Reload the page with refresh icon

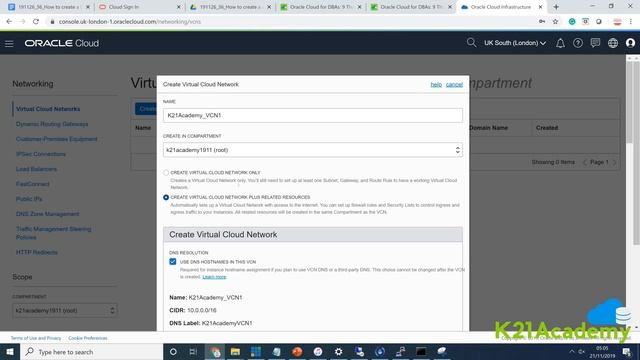[x=36, y=22]
